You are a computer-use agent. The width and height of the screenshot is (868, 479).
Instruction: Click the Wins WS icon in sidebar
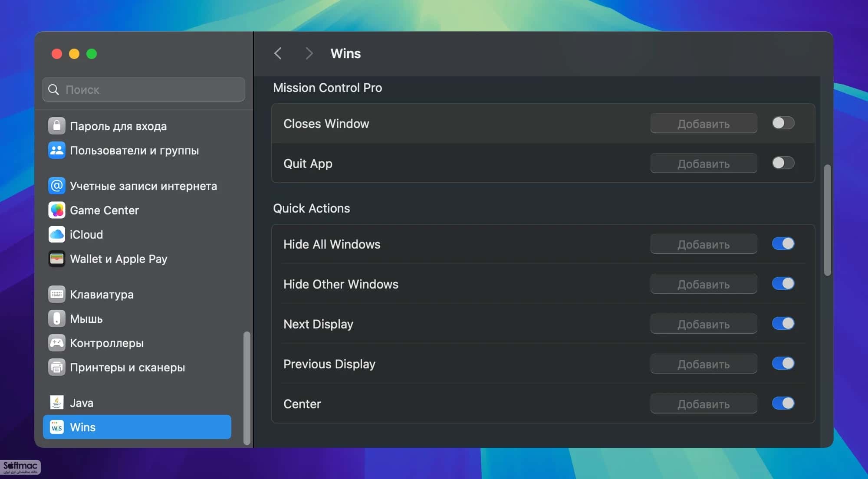(x=56, y=427)
